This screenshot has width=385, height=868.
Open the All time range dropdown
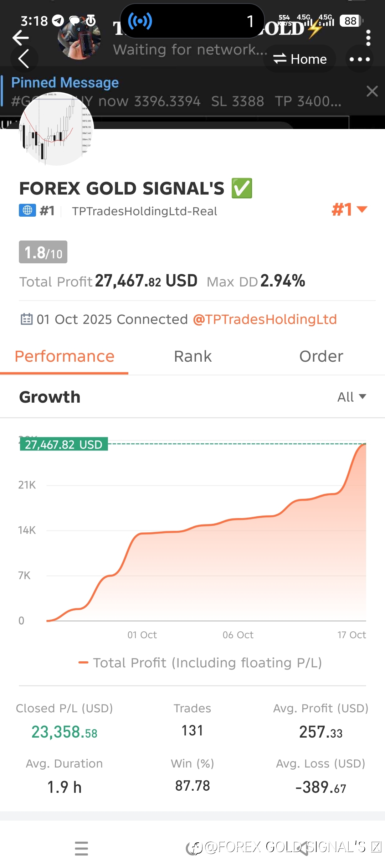point(351,397)
